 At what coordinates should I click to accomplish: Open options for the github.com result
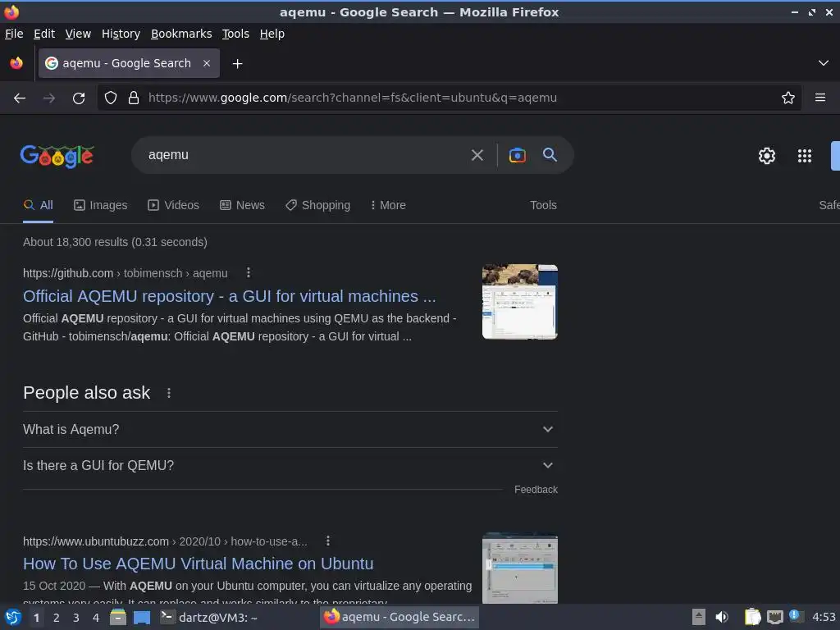(248, 272)
